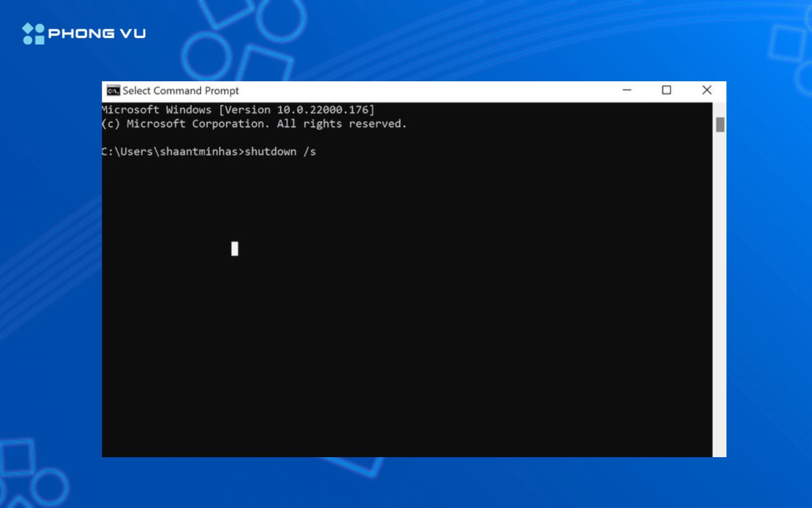Click the "Microsoft Windows" text on first line
The height and width of the screenshot is (508, 812).
(157, 110)
